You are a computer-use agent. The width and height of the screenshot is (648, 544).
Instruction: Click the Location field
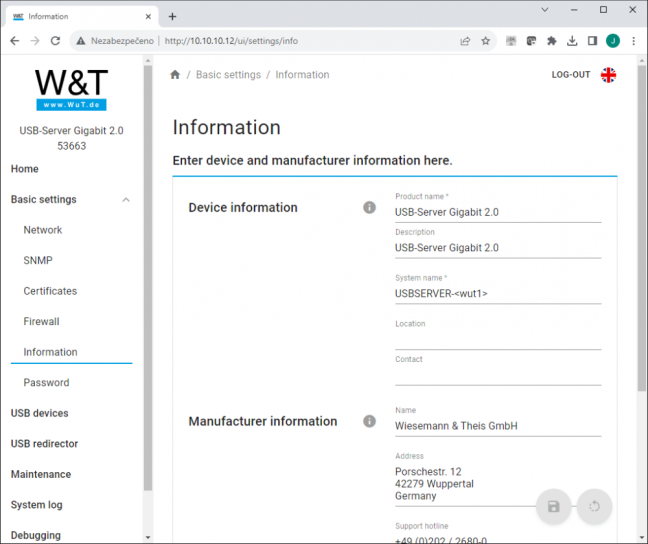tap(498, 340)
